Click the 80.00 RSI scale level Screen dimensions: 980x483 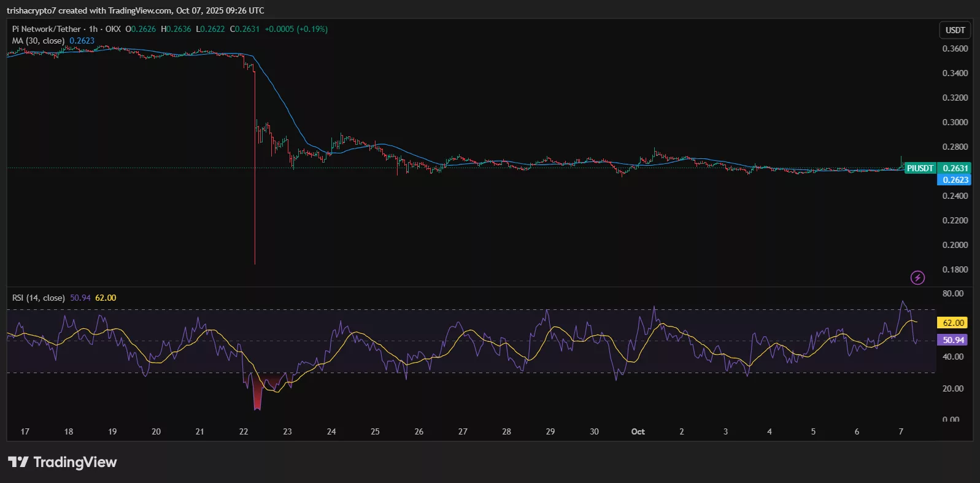[952, 293]
